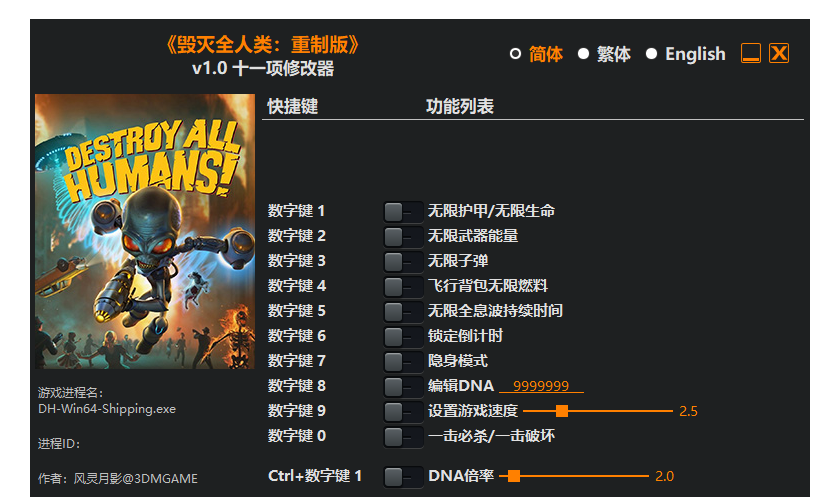Toggle 无限护甲/无限生命 switch

[x=403, y=212]
